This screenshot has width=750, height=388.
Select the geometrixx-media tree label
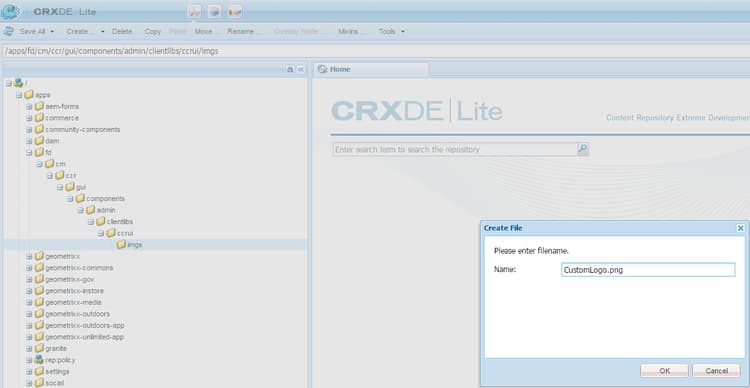(x=73, y=302)
